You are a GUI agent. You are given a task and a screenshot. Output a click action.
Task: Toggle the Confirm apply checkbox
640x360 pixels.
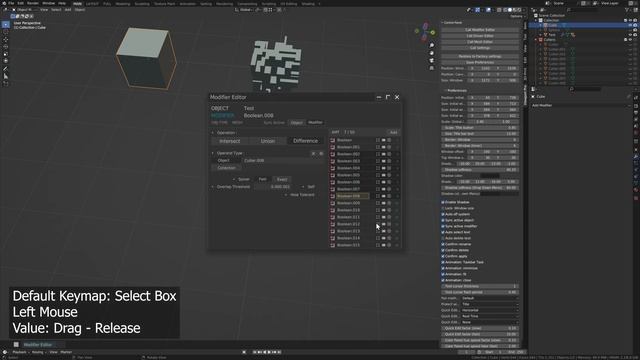coord(443,256)
